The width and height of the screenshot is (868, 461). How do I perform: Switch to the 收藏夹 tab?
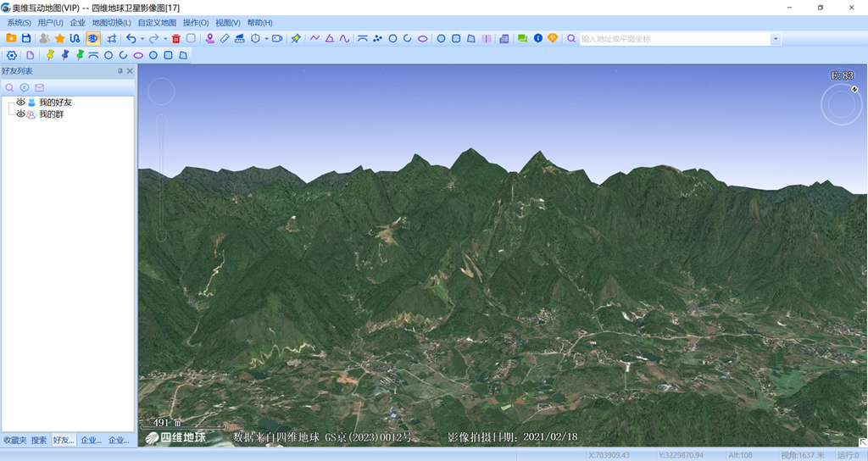tap(14, 441)
